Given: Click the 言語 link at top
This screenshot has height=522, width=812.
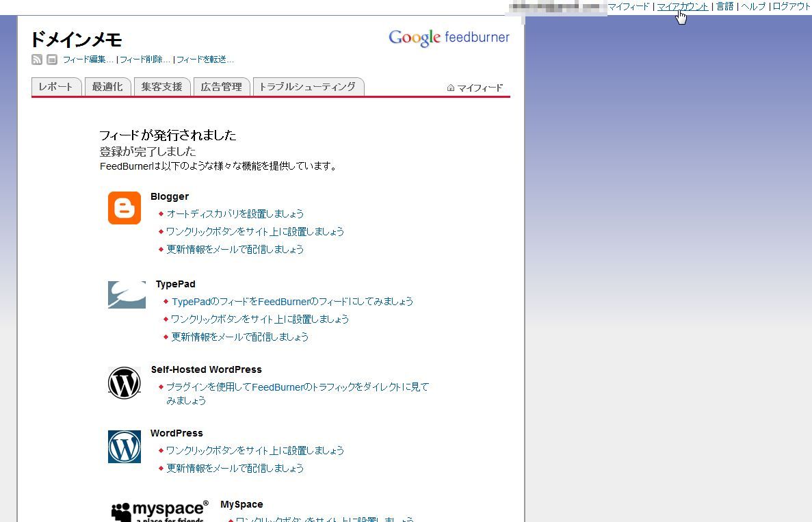Looking at the screenshot, I should tap(724, 7).
